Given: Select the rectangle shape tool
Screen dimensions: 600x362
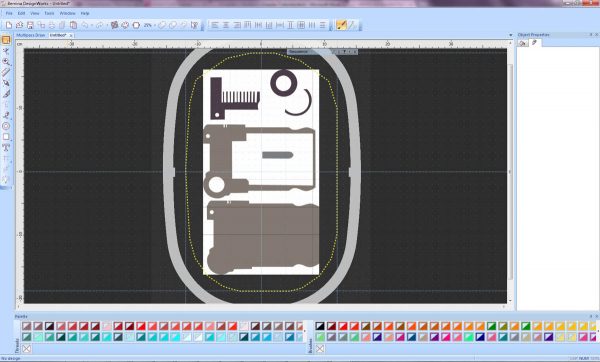Looking at the screenshot, I should pyautogui.click(x=6, y=137).
